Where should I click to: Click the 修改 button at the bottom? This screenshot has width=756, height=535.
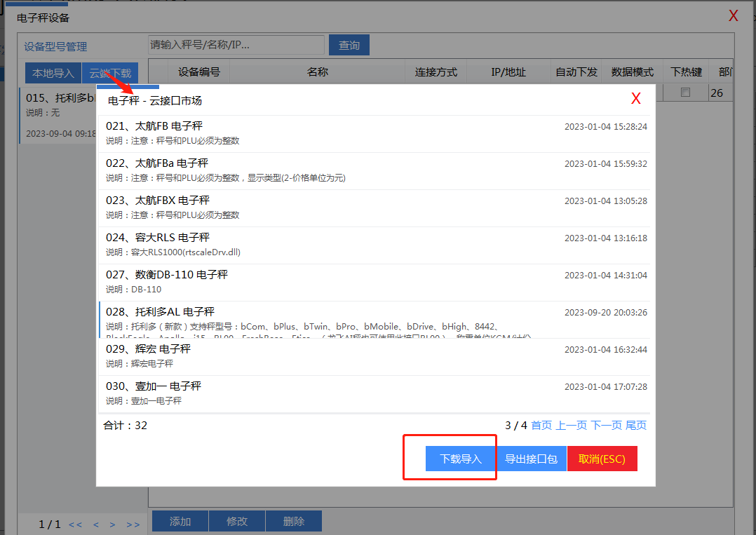click(x=237, y=522)
